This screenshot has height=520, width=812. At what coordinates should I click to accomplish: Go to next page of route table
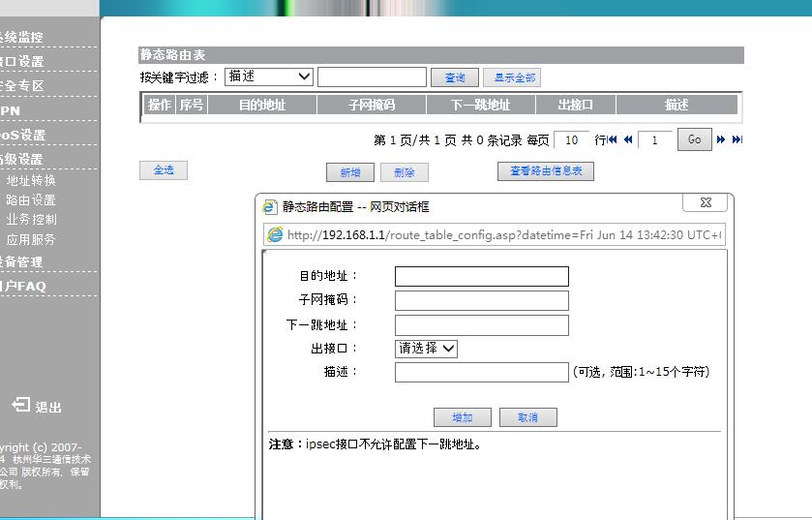tap(721, 139)
